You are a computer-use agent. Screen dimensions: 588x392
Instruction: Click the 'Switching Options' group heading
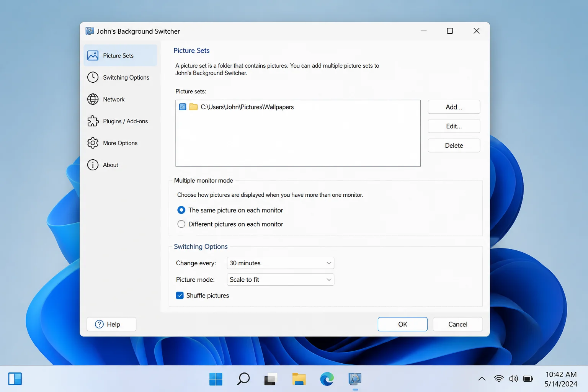201,247
